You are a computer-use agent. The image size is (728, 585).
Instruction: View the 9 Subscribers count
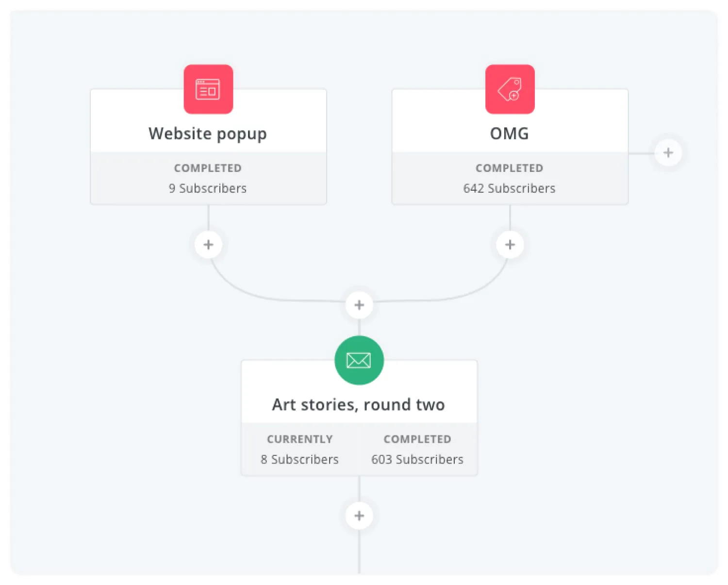click(208, 188)
